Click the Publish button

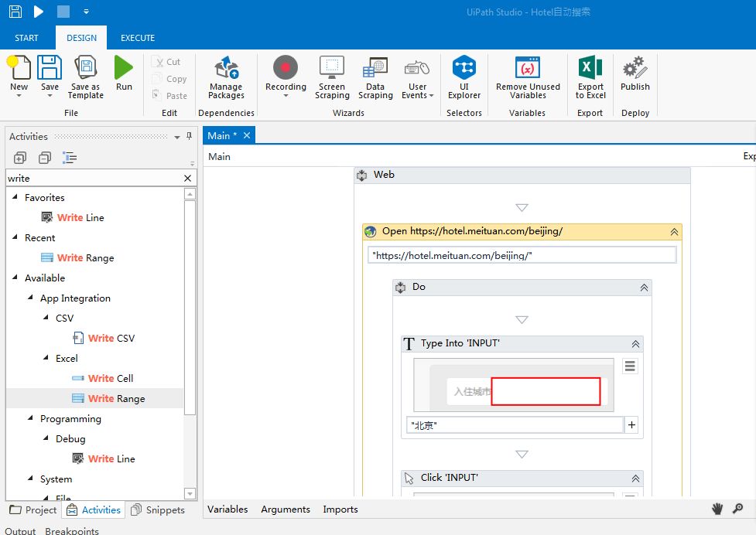tap(635, 73)
